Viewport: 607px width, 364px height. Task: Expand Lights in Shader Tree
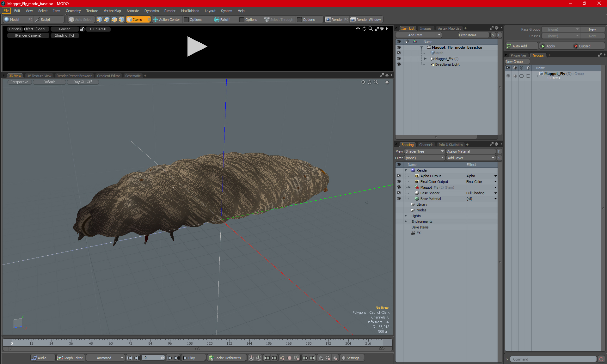point(406,216)
